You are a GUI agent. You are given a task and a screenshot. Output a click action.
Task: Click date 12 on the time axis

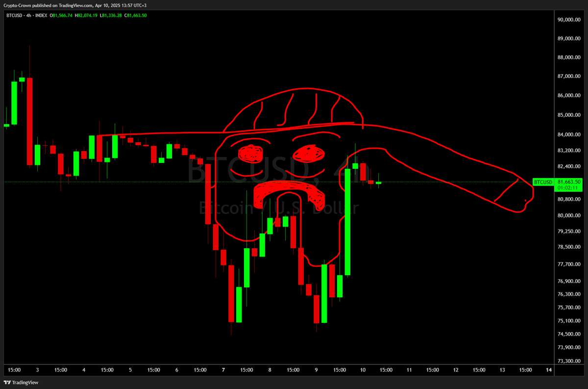(x=456, y=370)
